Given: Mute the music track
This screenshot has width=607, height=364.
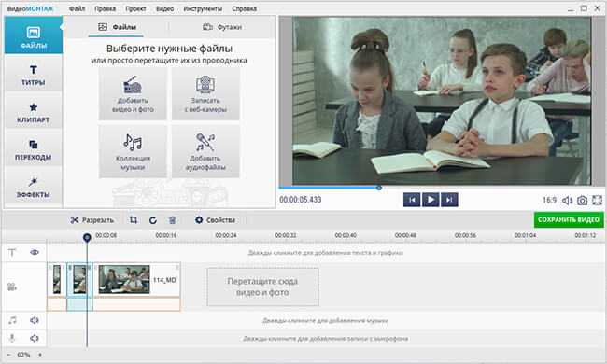Looking at the screenshot, I should pyautogui.click(x=35, y=320).
